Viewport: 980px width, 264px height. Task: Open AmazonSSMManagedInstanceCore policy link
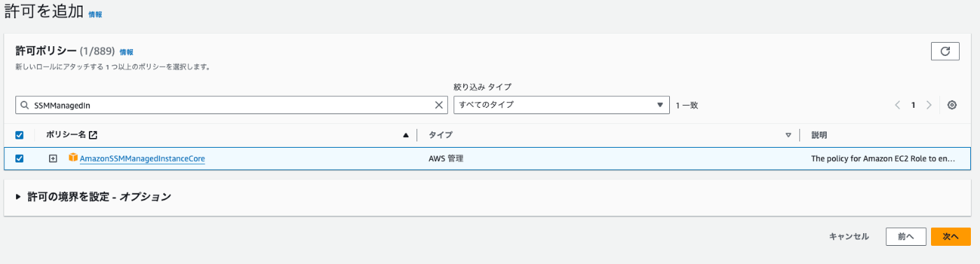[142, 159]
